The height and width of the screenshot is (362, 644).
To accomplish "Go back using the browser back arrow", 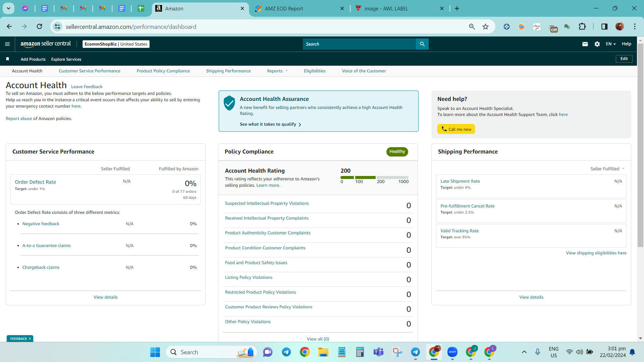I will 9,26.
